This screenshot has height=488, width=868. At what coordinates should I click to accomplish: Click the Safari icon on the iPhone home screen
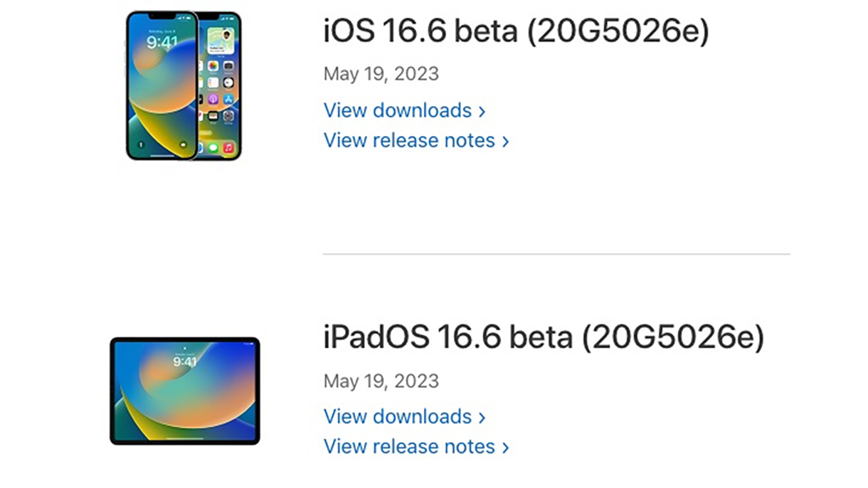click(x=202, y=148)
